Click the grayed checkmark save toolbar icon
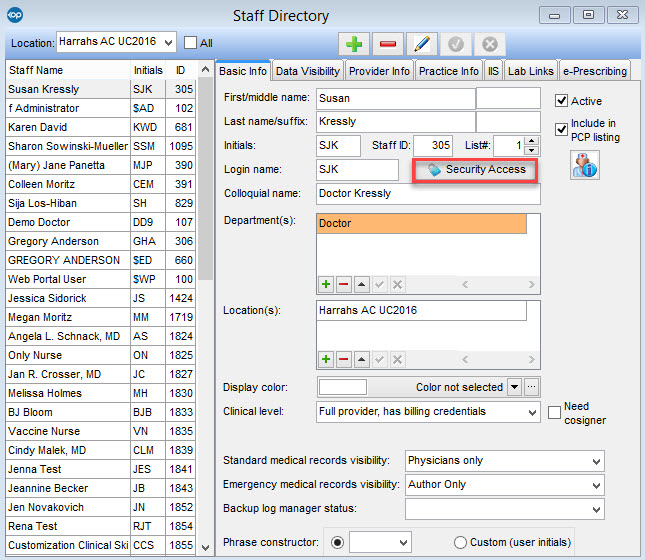Image resolution: width=645 pixels, height=560 pixels. point(455,44)
